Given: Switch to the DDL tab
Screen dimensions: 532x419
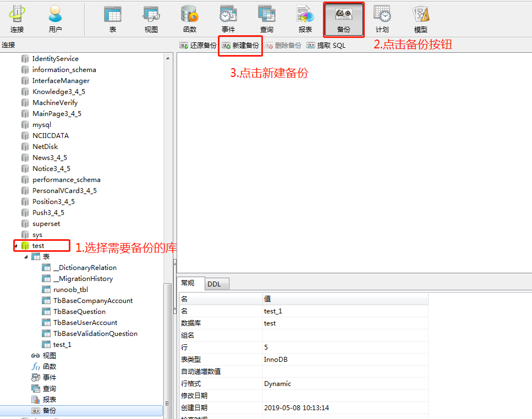Looking at the screenshot, I should (x=214, y=284).
